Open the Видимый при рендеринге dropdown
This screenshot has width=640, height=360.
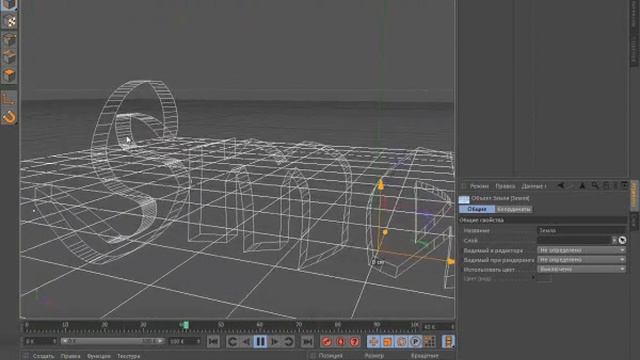(x=581, y=260)
